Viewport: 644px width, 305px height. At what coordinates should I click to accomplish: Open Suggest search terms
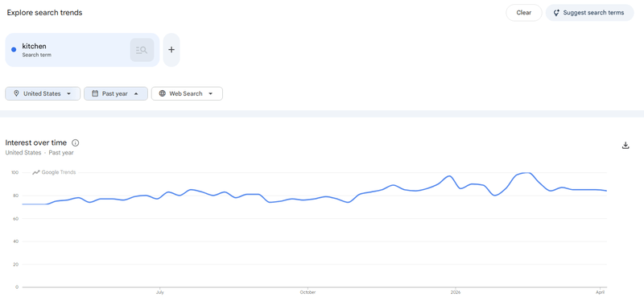coord(589,13)
